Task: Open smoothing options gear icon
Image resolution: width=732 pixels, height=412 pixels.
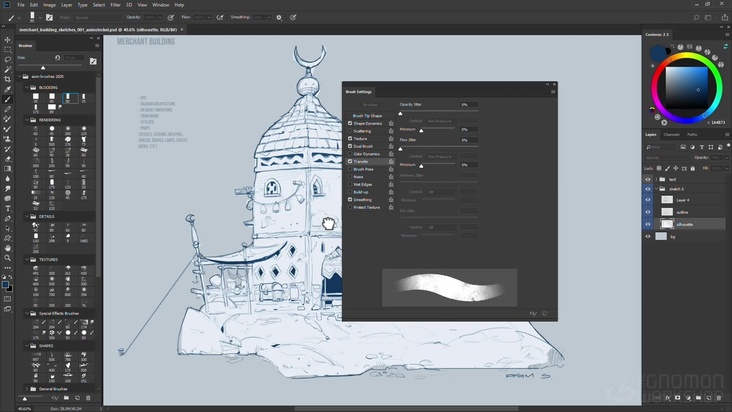Action: click(x=279, y=17)
